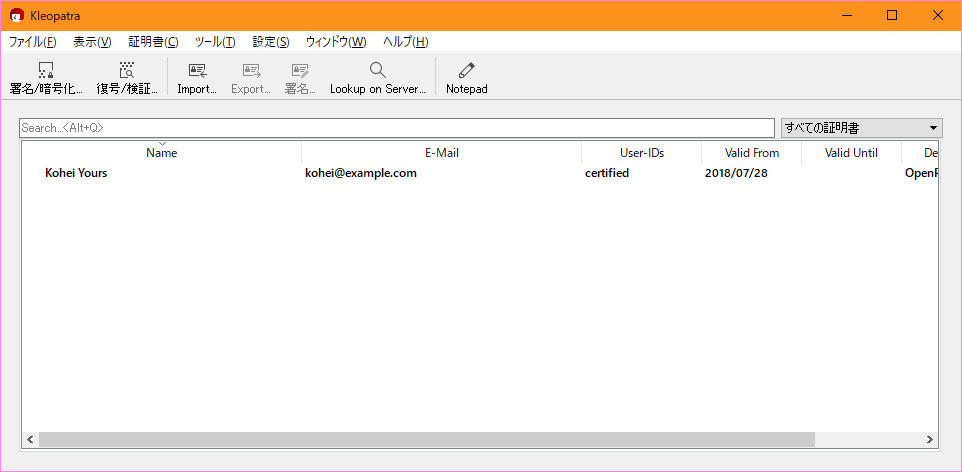Minimize the Kleopatra window

847,16
